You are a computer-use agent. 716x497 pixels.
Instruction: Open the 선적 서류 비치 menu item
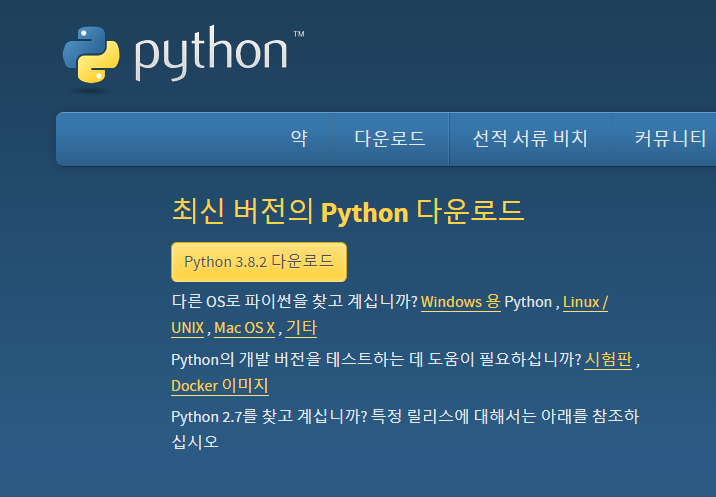(530, 138)
